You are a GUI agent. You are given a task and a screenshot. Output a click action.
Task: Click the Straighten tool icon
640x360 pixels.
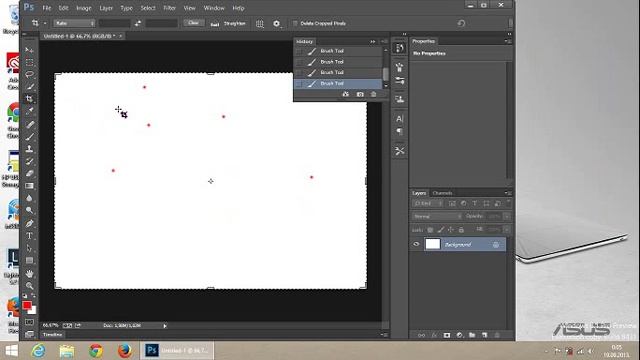(215, 24)
